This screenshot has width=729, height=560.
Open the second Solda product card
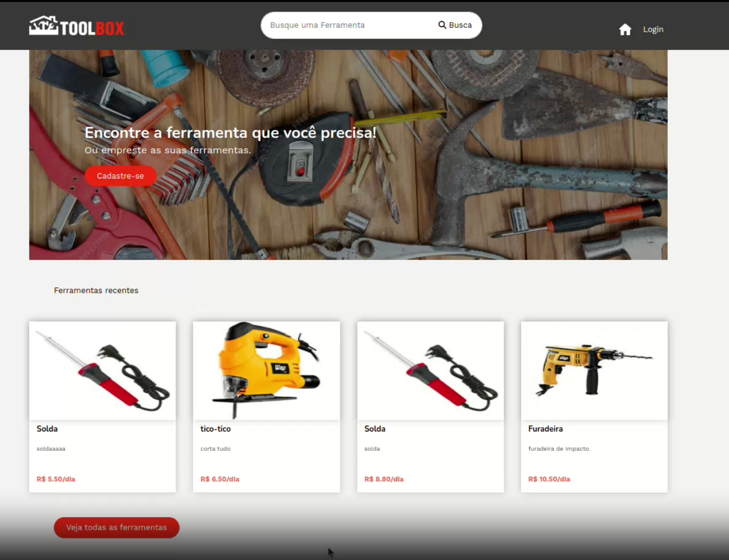point(430,407)
